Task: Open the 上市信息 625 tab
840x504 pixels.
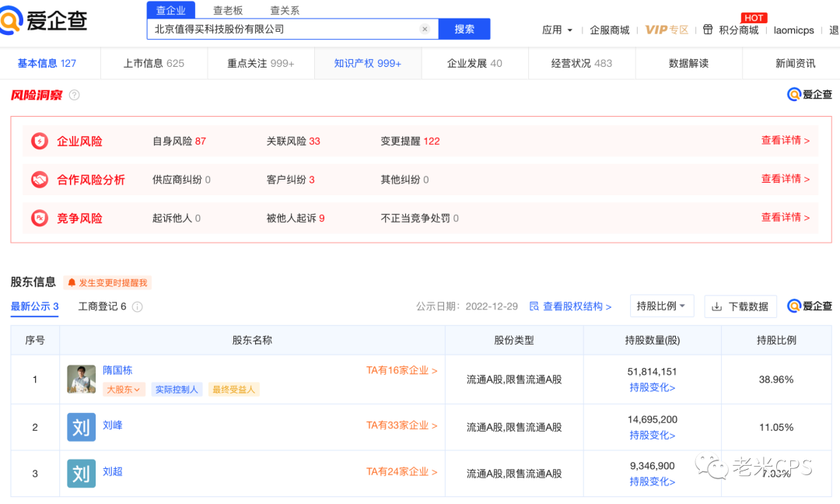Action: [x=154, y=63]
